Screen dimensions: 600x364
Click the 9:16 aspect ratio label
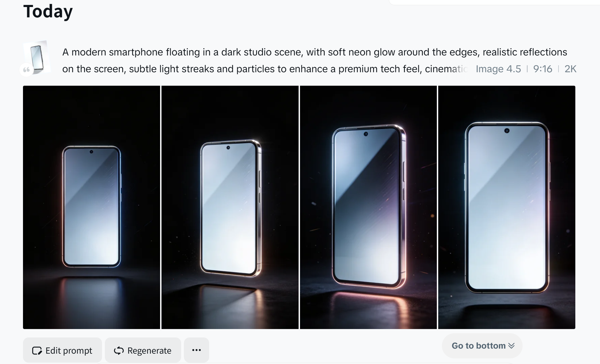click(543, 69)
